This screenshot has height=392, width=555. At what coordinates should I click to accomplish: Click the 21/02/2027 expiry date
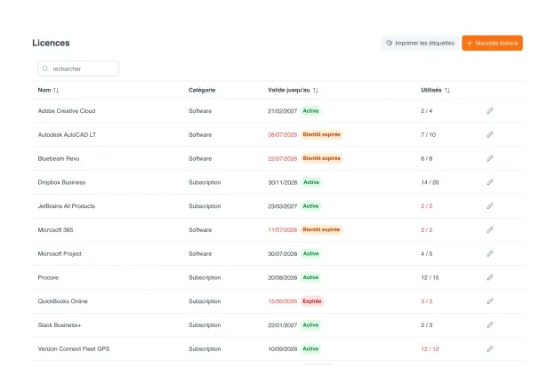[x=283, y=111]
